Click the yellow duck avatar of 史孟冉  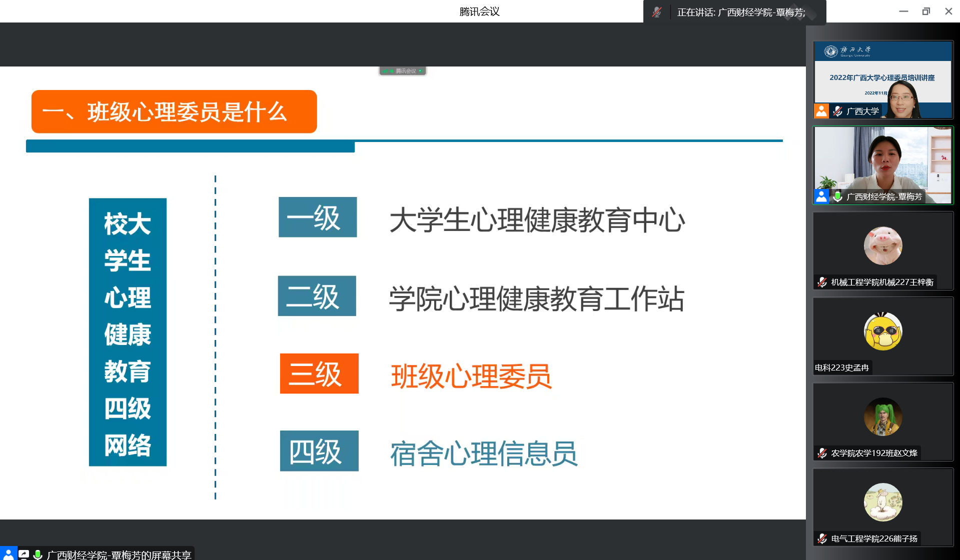pyautogui.click(x=883, y=331)
